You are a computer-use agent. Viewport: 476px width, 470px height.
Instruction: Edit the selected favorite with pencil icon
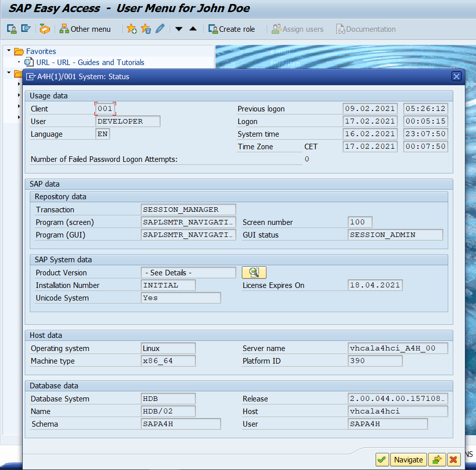point(159,29)
